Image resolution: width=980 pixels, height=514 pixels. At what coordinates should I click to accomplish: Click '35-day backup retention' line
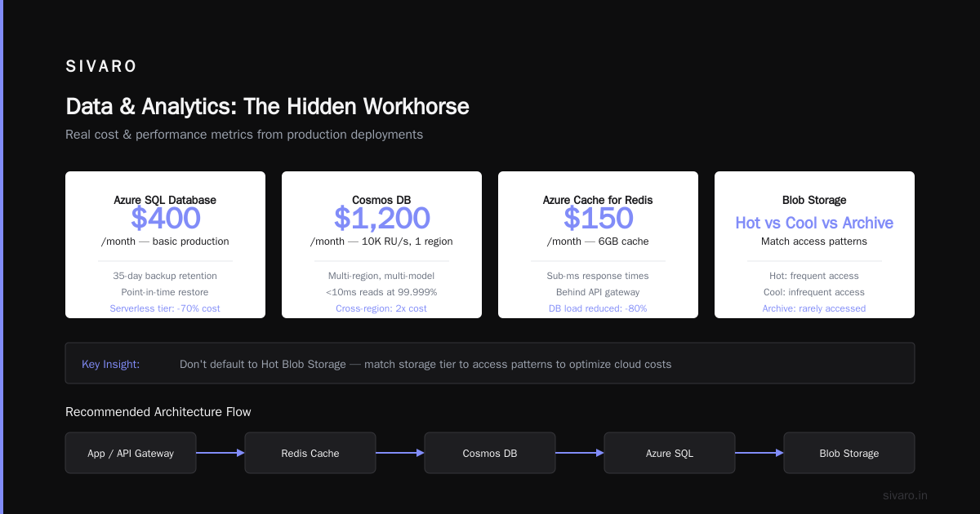coord(165,276)
